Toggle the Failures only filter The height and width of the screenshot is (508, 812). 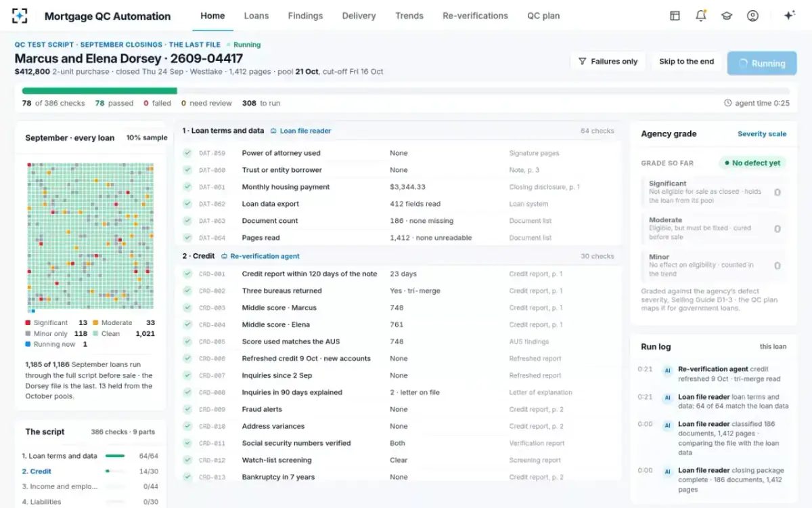pos(608,61)
